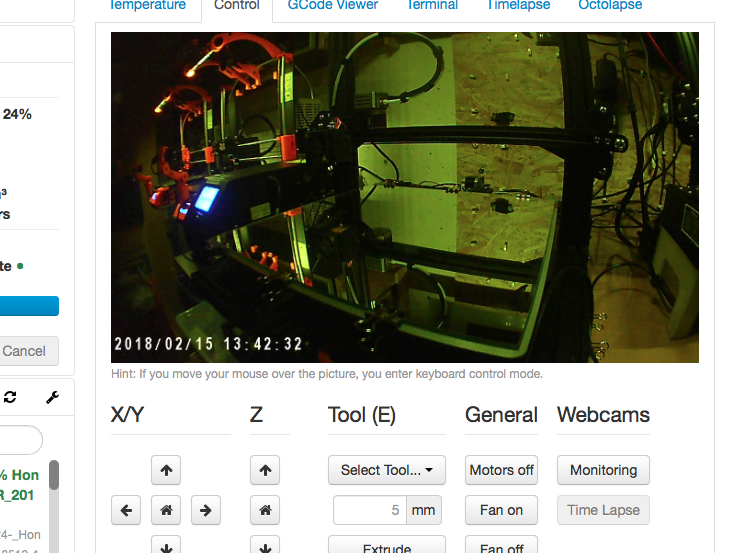Open the Select Tool dropdown
732x553 pixels.
pyautogui.click(x=387, y=470)
